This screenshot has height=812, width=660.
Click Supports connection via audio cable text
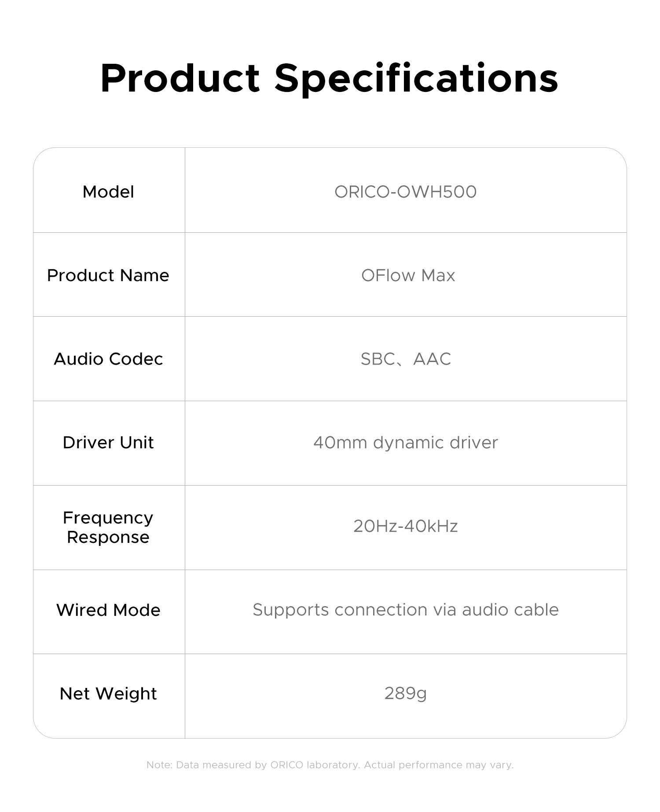point(406,610)
